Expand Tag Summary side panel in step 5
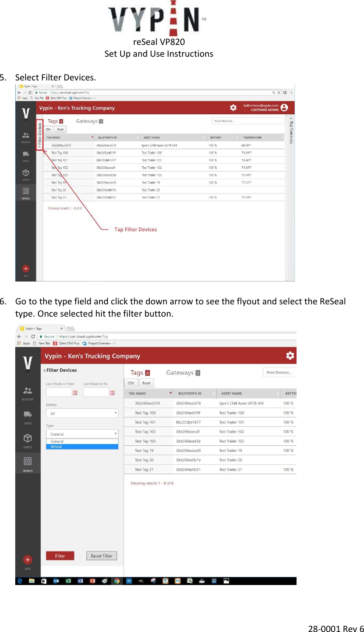The image size is (364, 632). pos(291,131)
